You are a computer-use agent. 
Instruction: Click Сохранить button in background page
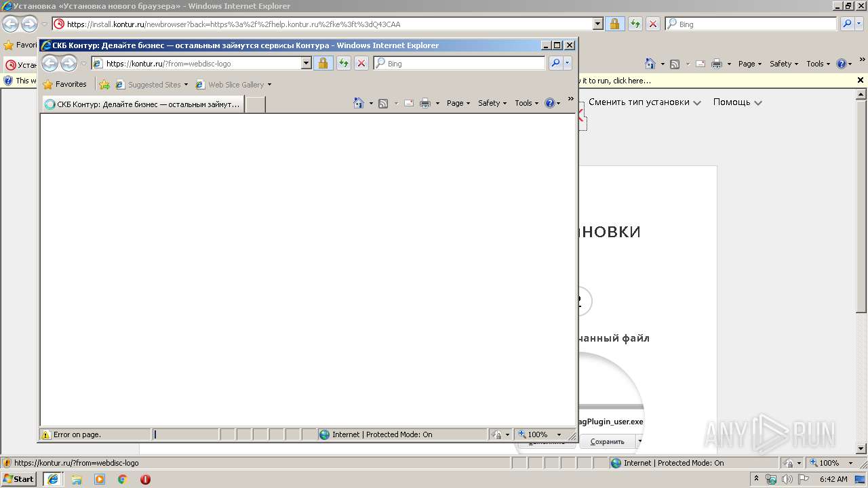607,441
